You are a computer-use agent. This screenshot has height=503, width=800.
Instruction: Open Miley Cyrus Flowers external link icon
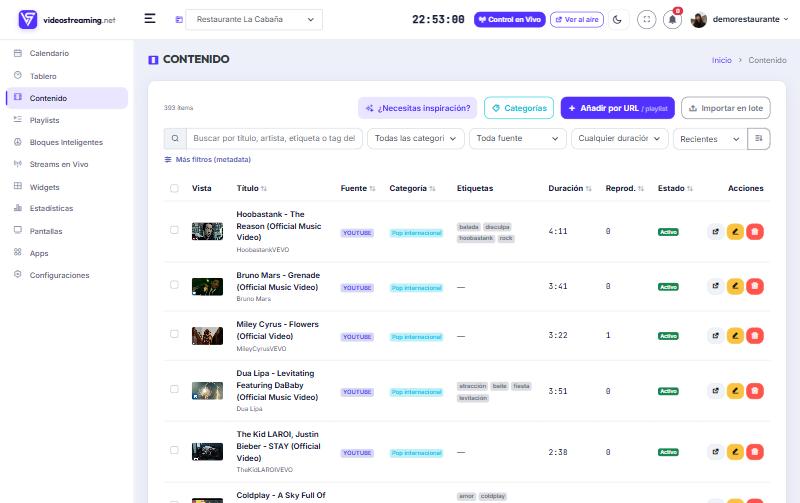click(x=715, y=336)
